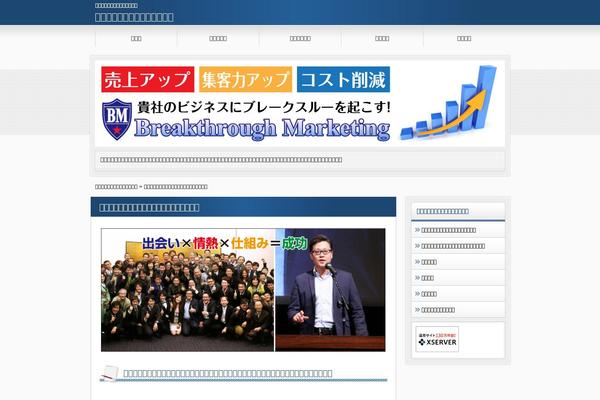The height and width of the screenshot is (400, 600).
Task: Click the red 売上アップ label on the banner
Action: tap(148, 79)
